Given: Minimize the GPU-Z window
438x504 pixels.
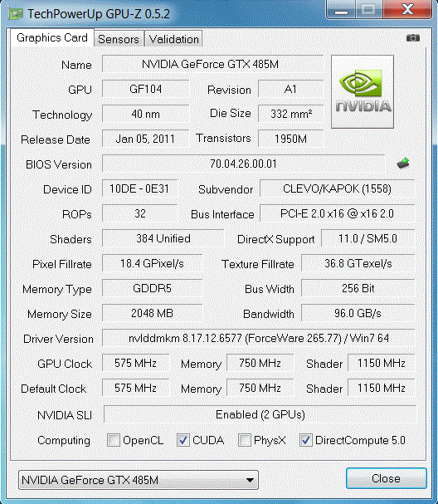Looking at the screenshot, I should coord(341,10).
